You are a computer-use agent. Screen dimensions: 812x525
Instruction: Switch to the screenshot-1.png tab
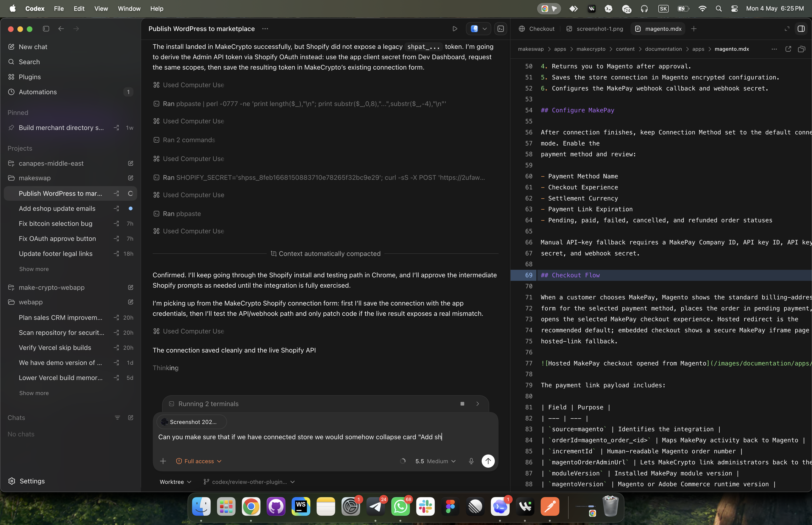click(x=595, y=29)
